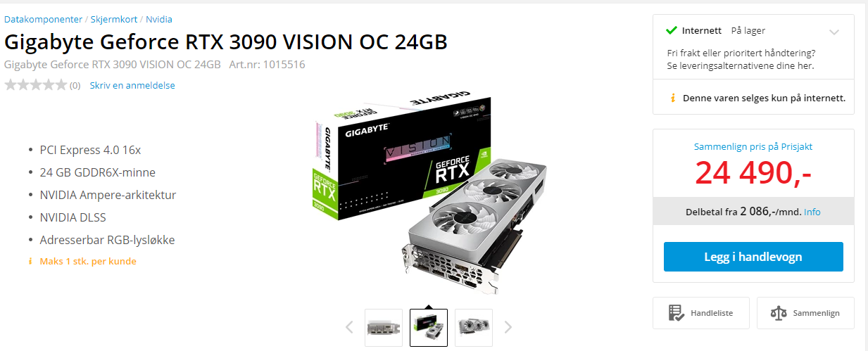
Task: Select the first thumbnail showing card backplate
Action: click(384, 328)
